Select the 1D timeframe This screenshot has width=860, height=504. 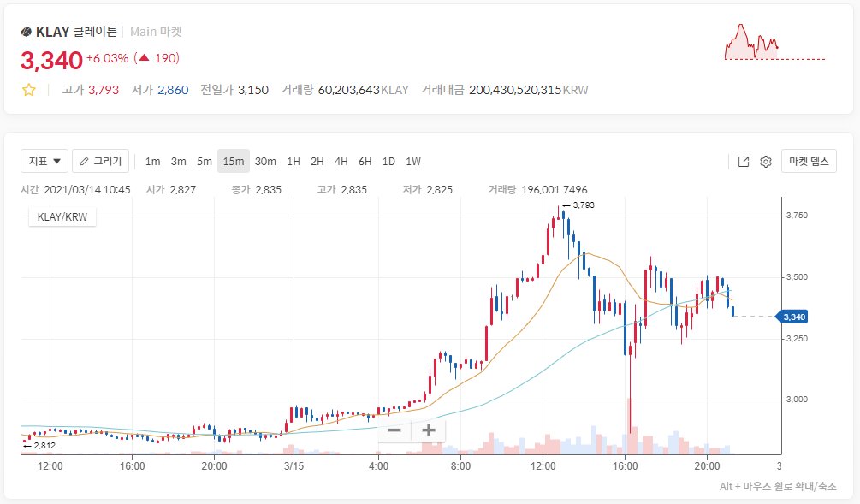pyautogui.click(x=388, y=161)
